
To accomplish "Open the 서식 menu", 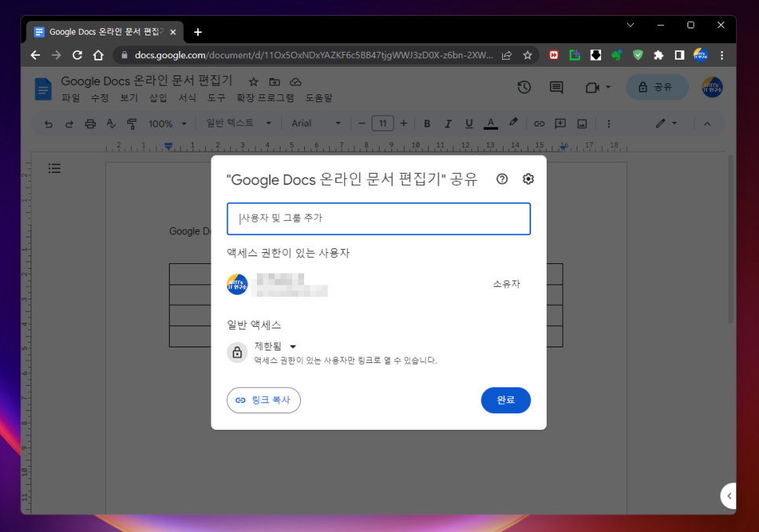I will click(187, 97).
